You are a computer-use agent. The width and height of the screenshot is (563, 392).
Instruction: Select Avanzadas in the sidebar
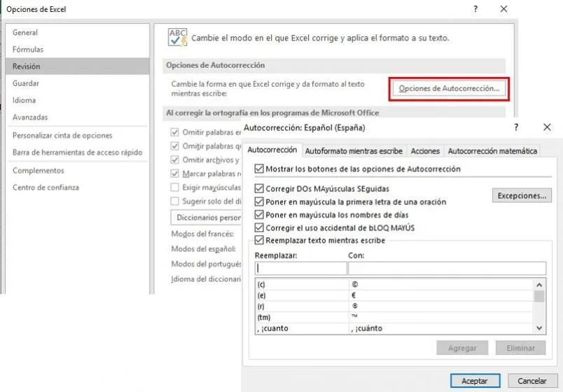click(78, 117)
